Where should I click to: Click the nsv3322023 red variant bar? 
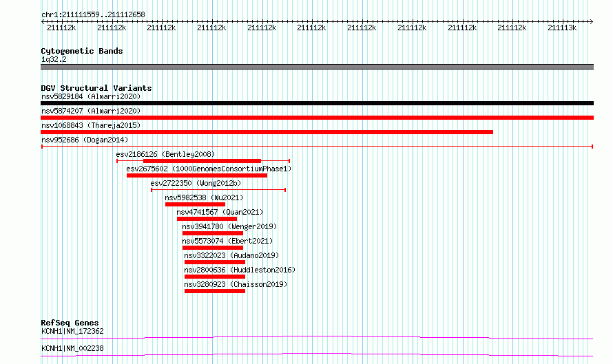click(215, 262)
